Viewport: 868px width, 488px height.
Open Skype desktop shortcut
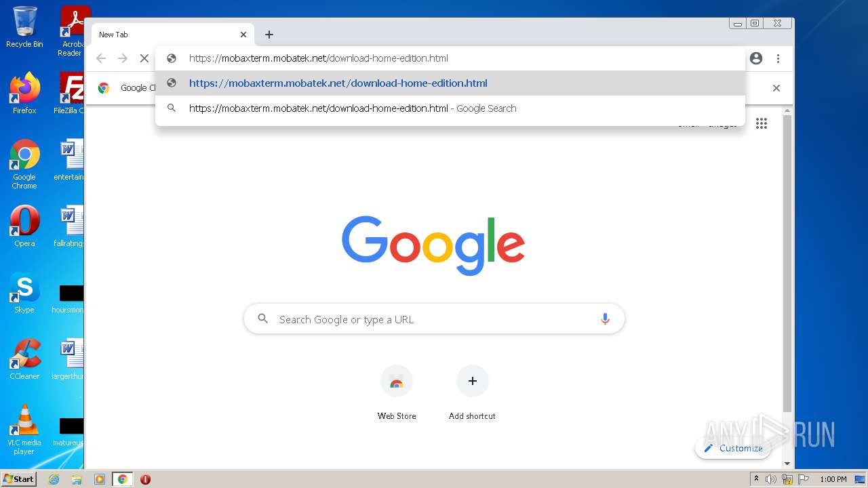24,293
